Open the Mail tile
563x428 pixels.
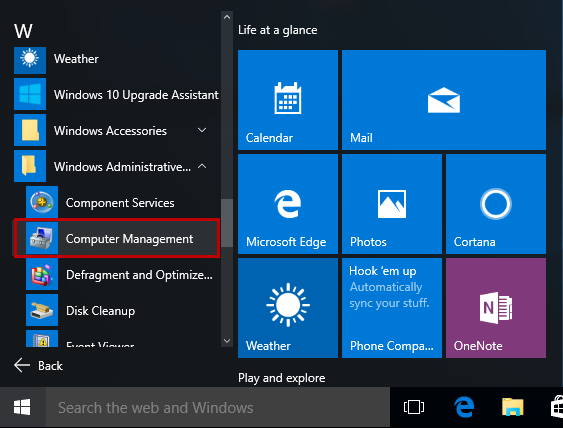click(x=444, y=100)
